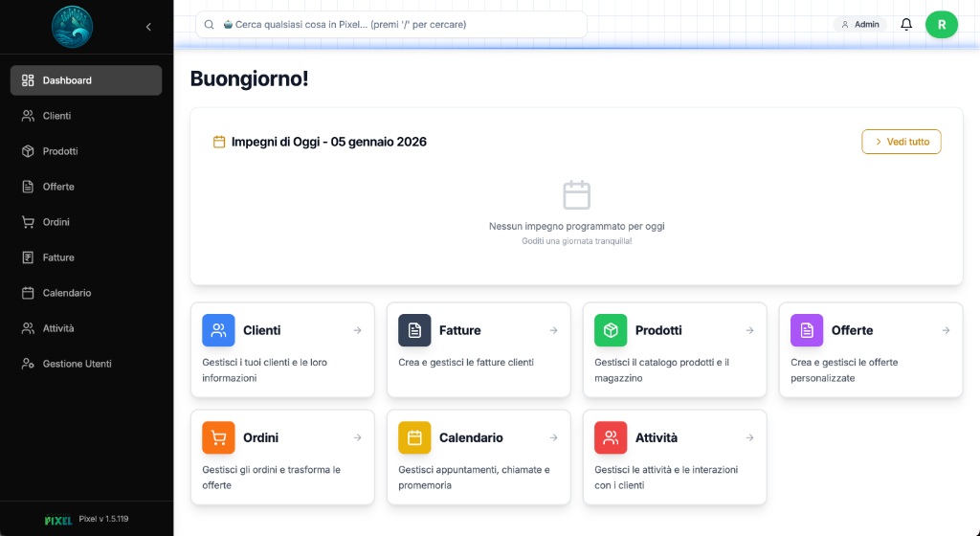The width and height of the screenshot is (980, 536).
Task: Collapse the sidebar with the chevron
Action: pyautogui.click(x=148, y=27)
